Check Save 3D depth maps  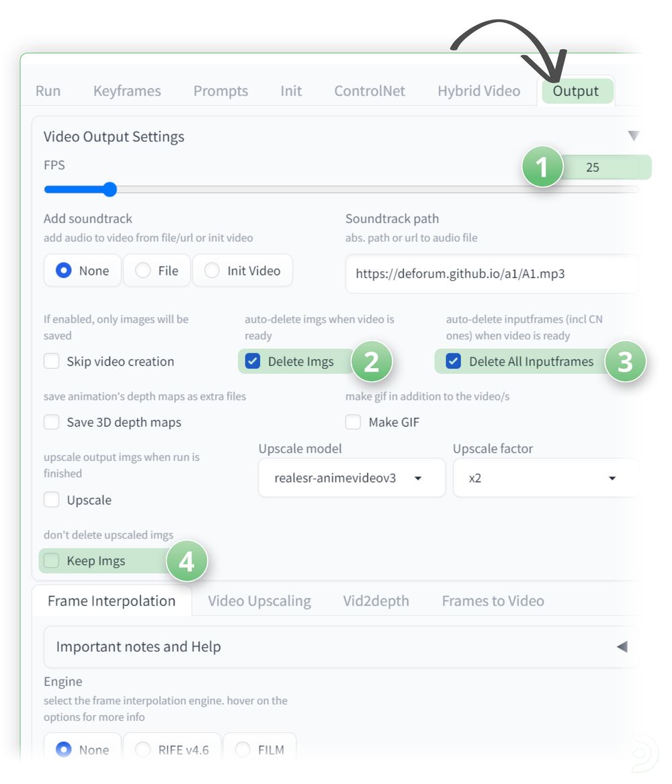pyautogui.click(x=52, y=422)
